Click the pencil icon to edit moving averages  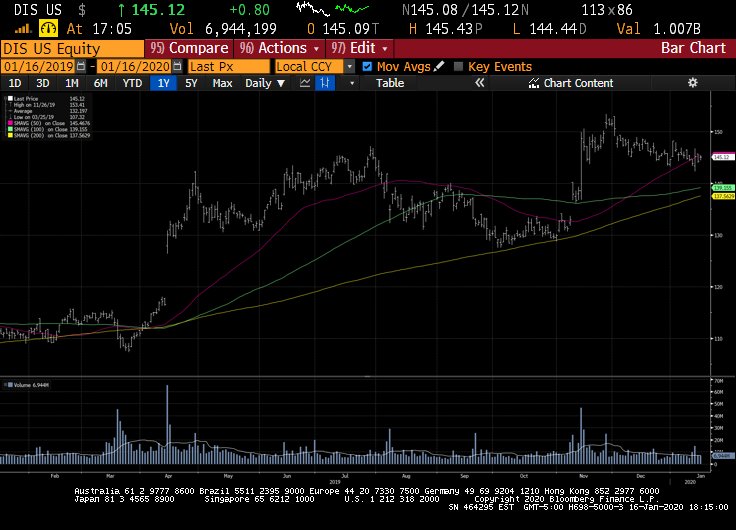coord(439,66)
